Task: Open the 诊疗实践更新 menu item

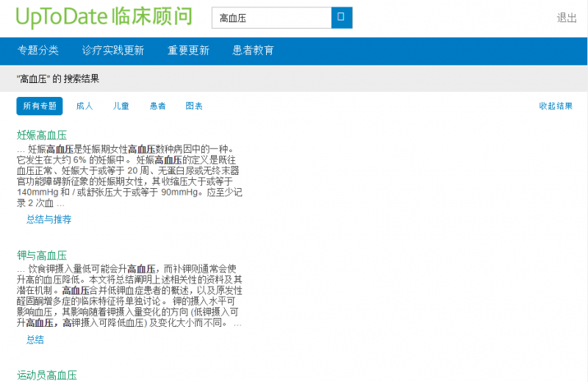Action: 113,50
